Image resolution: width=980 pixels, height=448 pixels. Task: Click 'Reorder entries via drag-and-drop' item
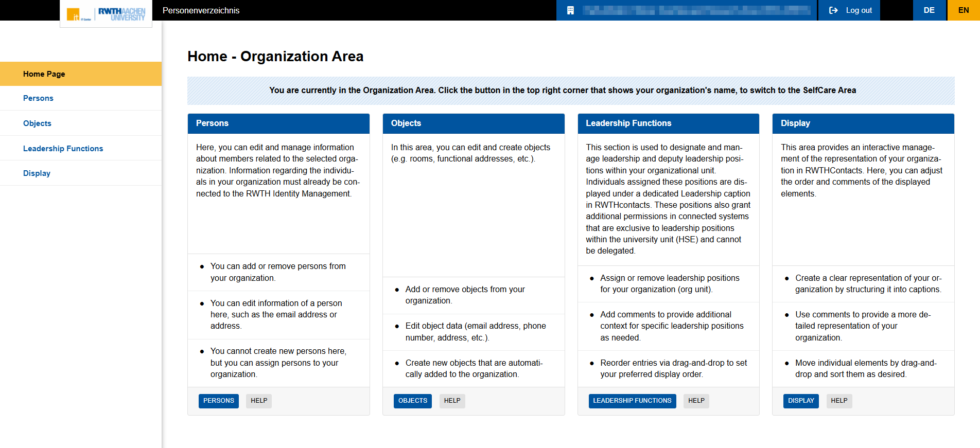coord(668,369)
